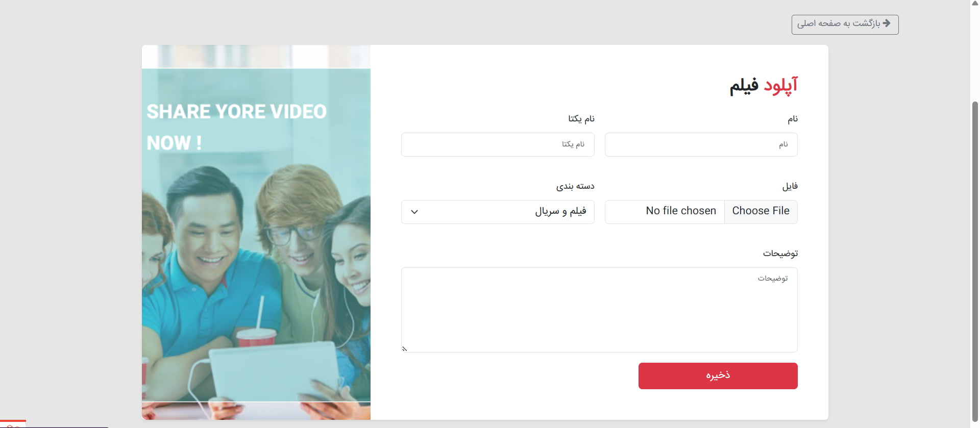This screenshot has height=428, width=980.
Task: Click the توضیحات label above textarea
Action: (780, 254)
